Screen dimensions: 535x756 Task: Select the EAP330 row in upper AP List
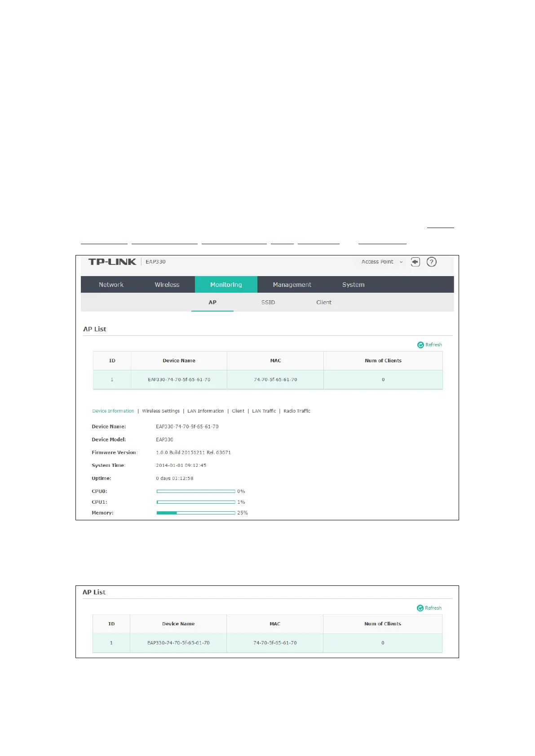tap(268, 379)
